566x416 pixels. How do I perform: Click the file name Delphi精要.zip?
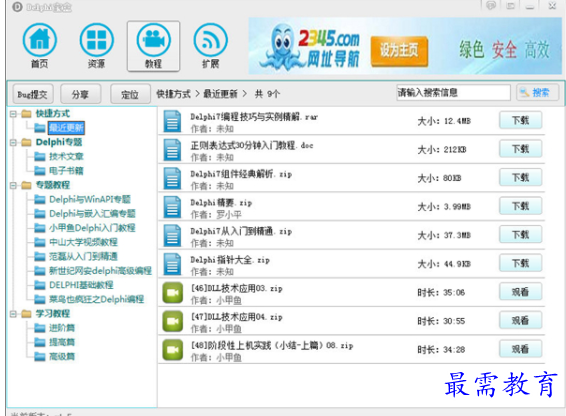click(x=221, y=203)
